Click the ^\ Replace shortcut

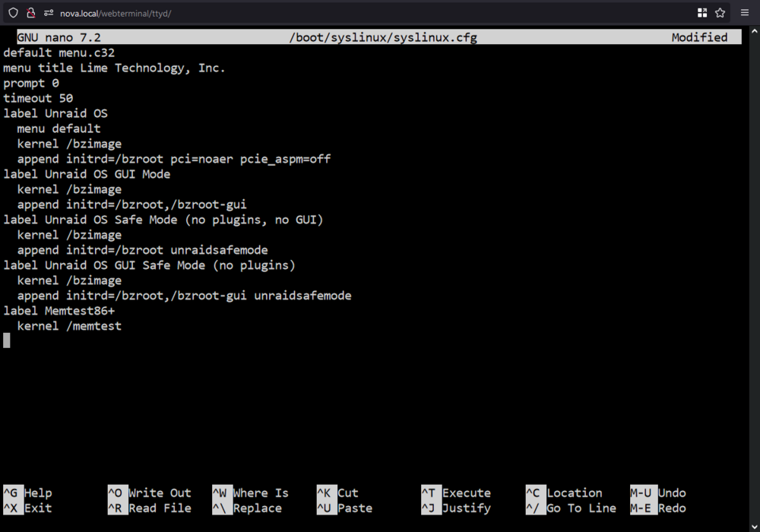click(x=247, y=508)
